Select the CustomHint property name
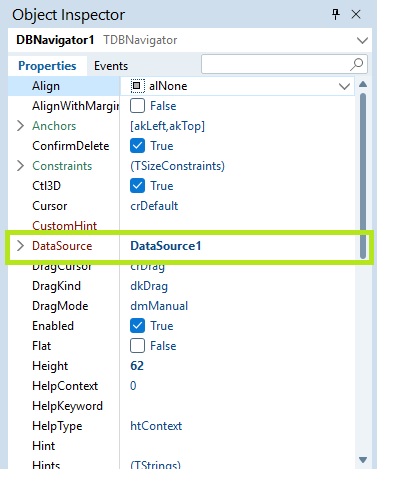This screenshot has width=397, height=483. (65, 226)
